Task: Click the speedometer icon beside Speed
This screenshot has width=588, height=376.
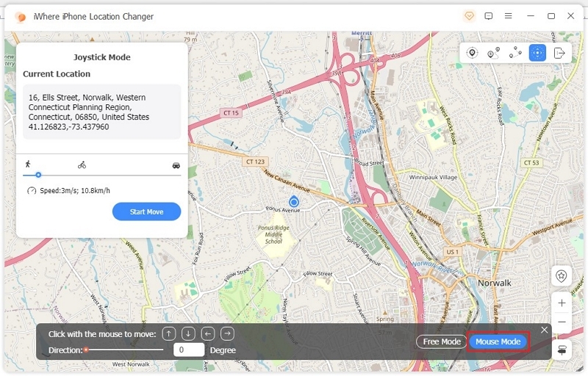Action: [x=32, y=191]
